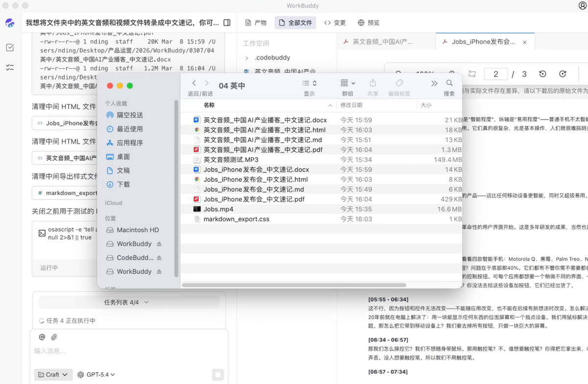588x384 pixels.
Task: Rotate PDF clockwise in viewer toolbar
Action: click(x=563, y=74)
